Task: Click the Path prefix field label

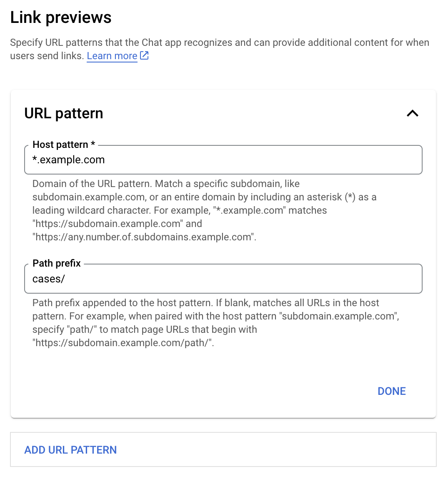Action: (56, 263)
